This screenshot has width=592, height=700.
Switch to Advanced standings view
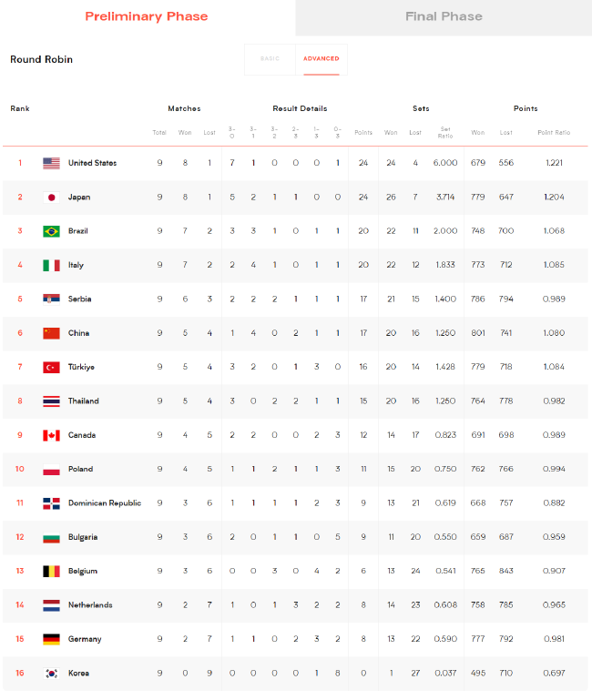pos(321,59)
